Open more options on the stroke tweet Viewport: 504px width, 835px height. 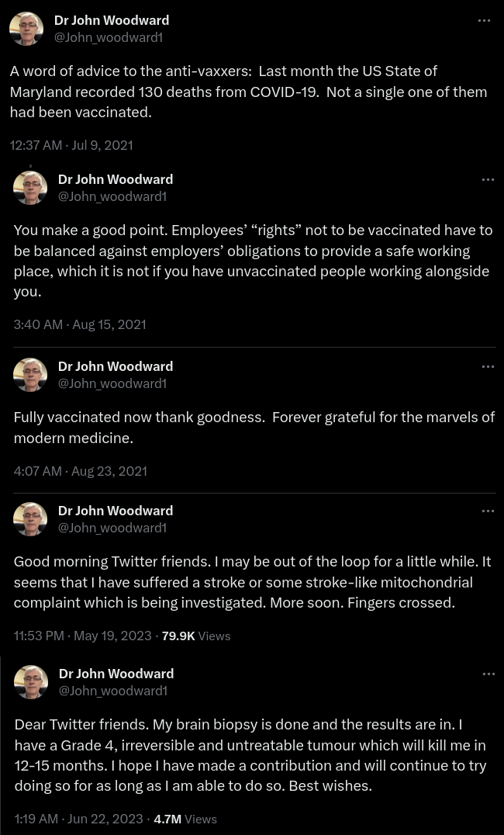click(488, 511)
